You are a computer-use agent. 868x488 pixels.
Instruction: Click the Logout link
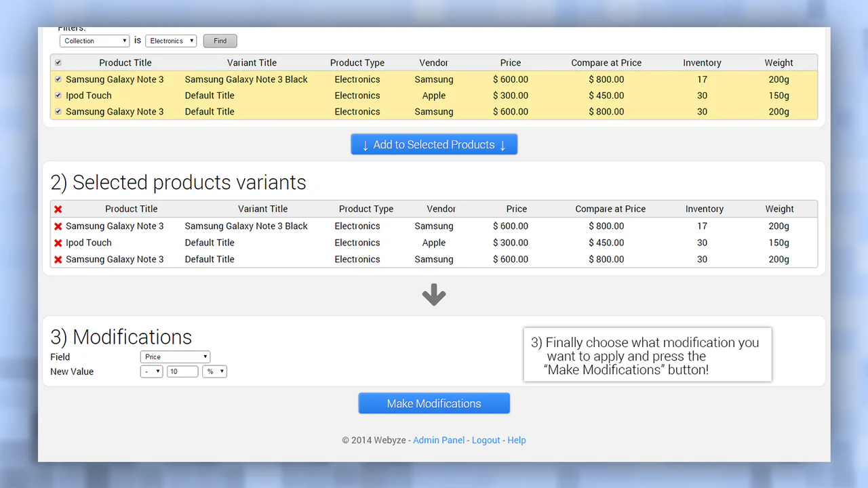[x=486, y=440]
